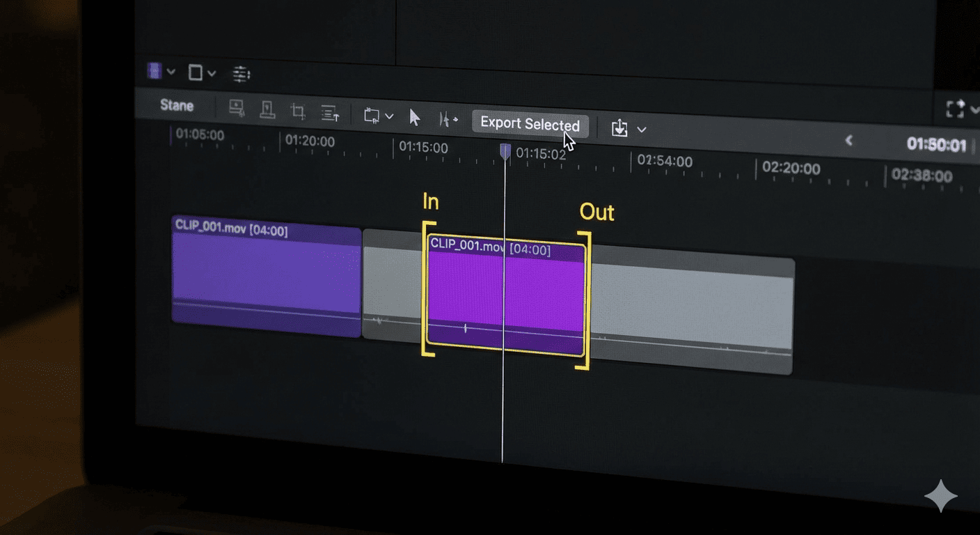Click the 01:15:00 ruler label
The width and height of the screenshot is (980, 535).
coord(423,148)
